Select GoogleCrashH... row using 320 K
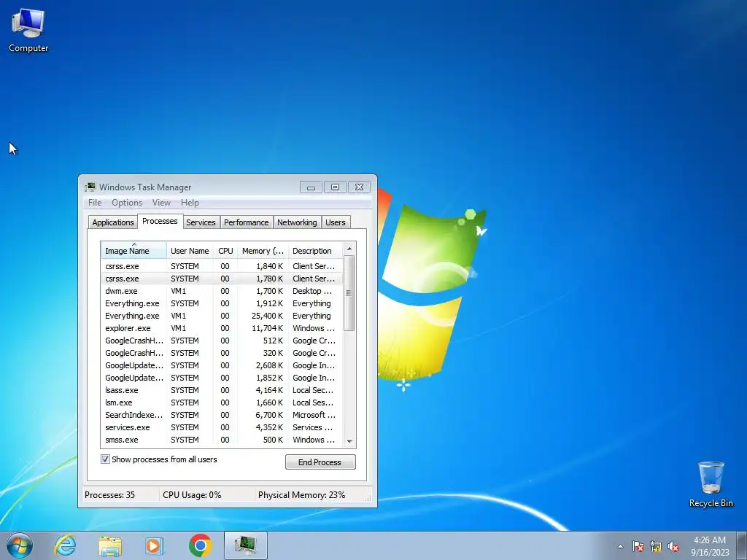Image resolution: width=747 pixels, height=560 pixels. 222,353
